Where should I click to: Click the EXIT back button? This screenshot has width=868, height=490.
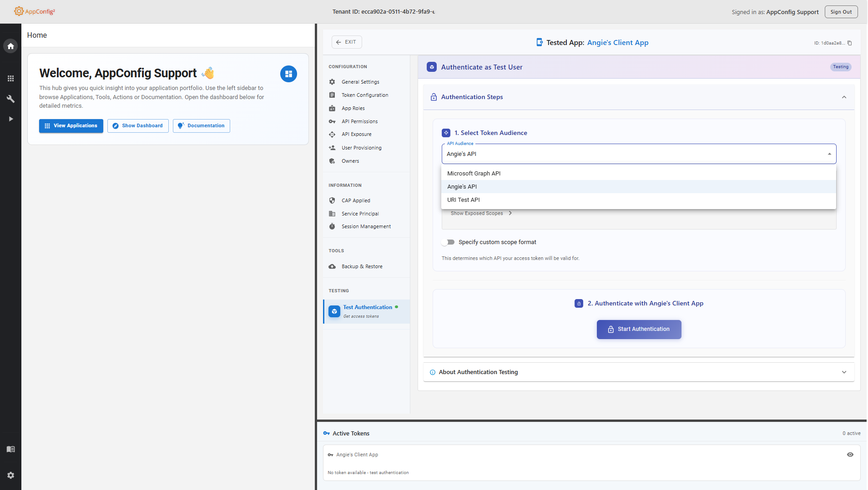[x=347, y=42]
